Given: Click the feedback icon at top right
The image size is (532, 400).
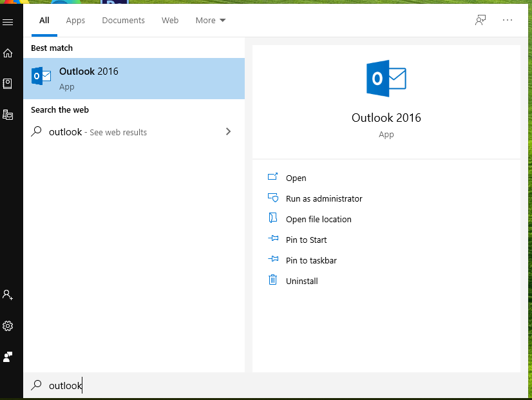Looking at the screenshot, I should 480,21.
